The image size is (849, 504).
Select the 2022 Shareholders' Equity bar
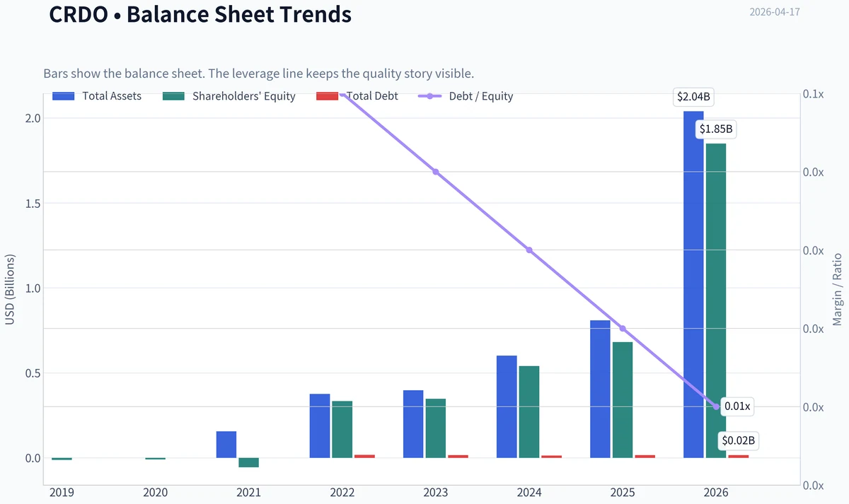pos(342,430)
